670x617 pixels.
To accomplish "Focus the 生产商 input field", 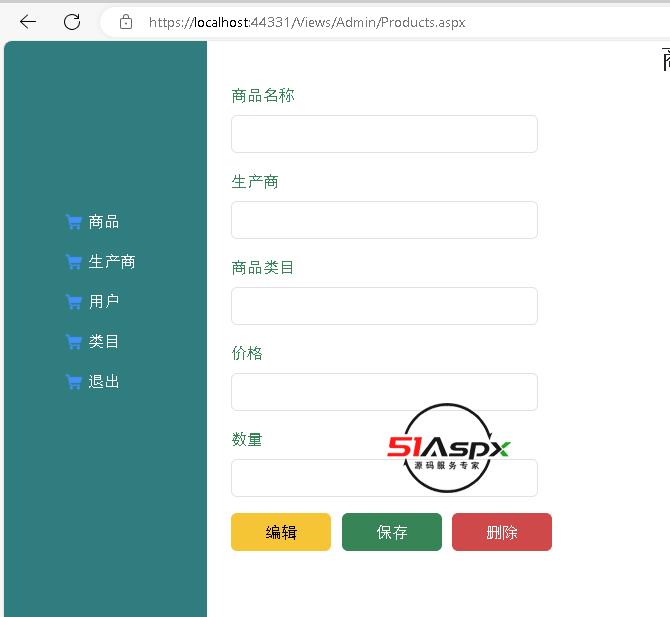I will point(384,220).
